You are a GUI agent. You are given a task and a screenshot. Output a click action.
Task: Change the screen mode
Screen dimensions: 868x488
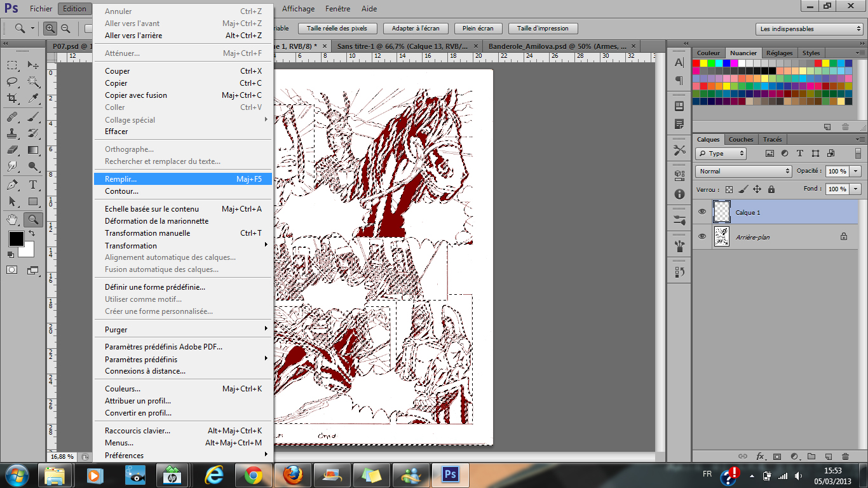(33, 270)
